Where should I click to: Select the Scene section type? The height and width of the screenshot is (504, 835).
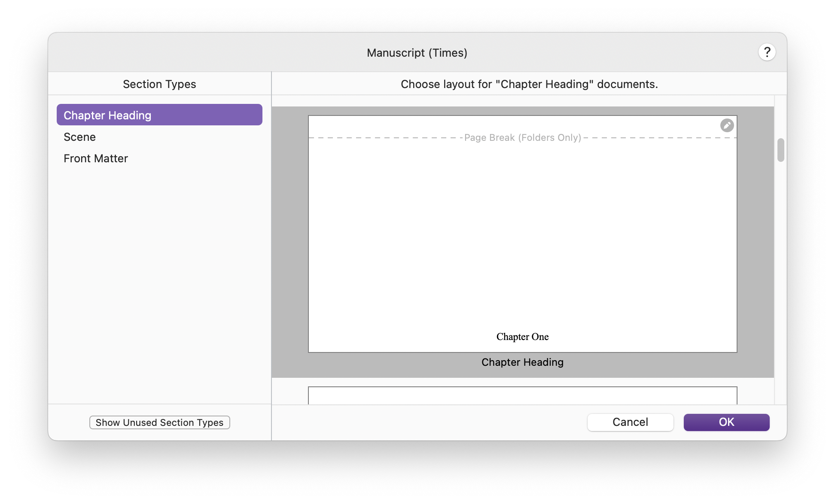point(80,137)
